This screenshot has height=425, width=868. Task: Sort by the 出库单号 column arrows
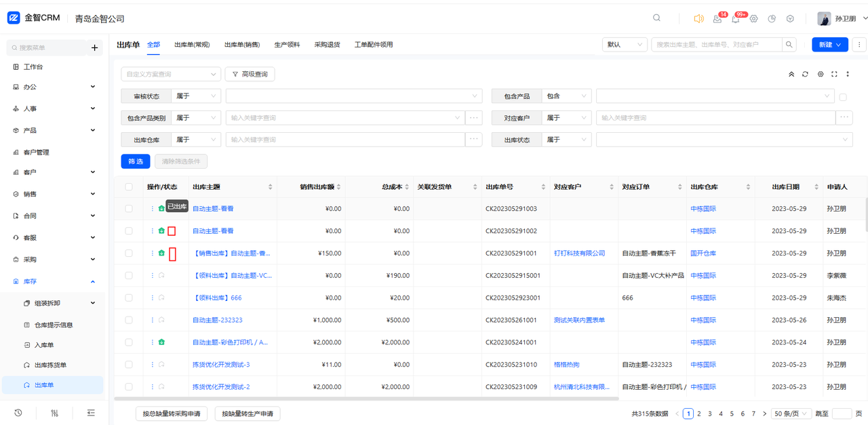pos(542,187)
